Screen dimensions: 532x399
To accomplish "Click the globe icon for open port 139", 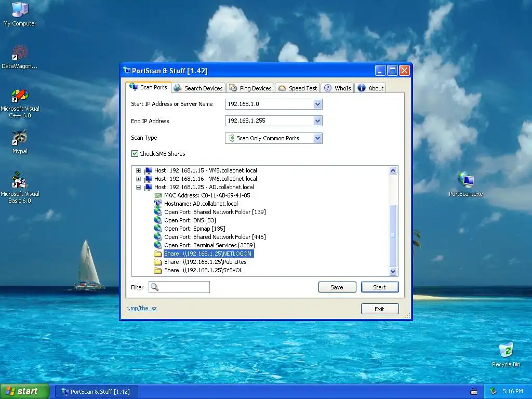I will coord(158,212).
